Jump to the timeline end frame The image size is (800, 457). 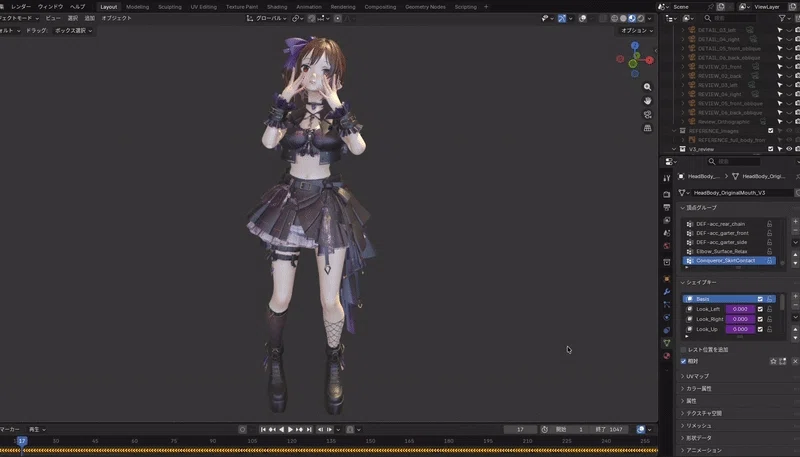(309, 429)
